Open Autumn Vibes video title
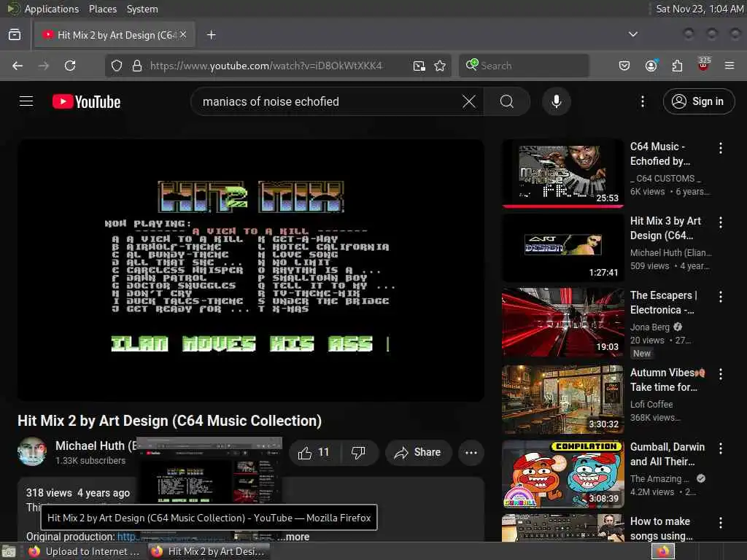The width and height of the screenshot is (747, 560). coord(667,379)
